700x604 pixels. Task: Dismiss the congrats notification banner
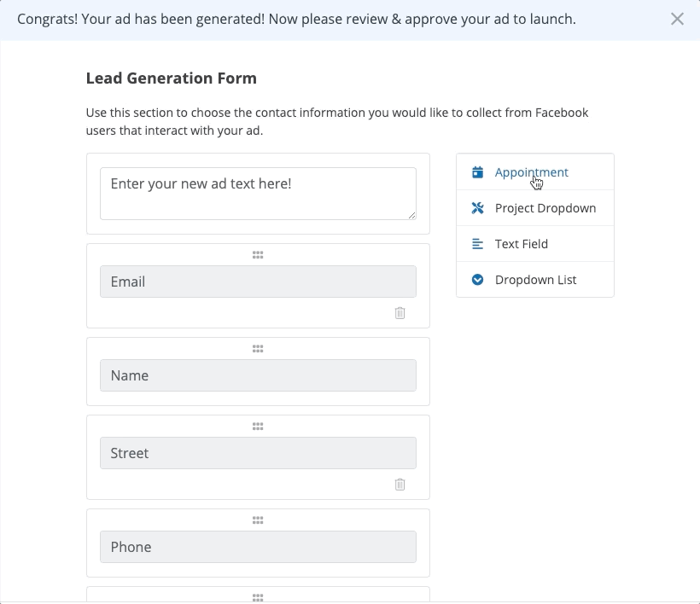(x=677, y=19)
